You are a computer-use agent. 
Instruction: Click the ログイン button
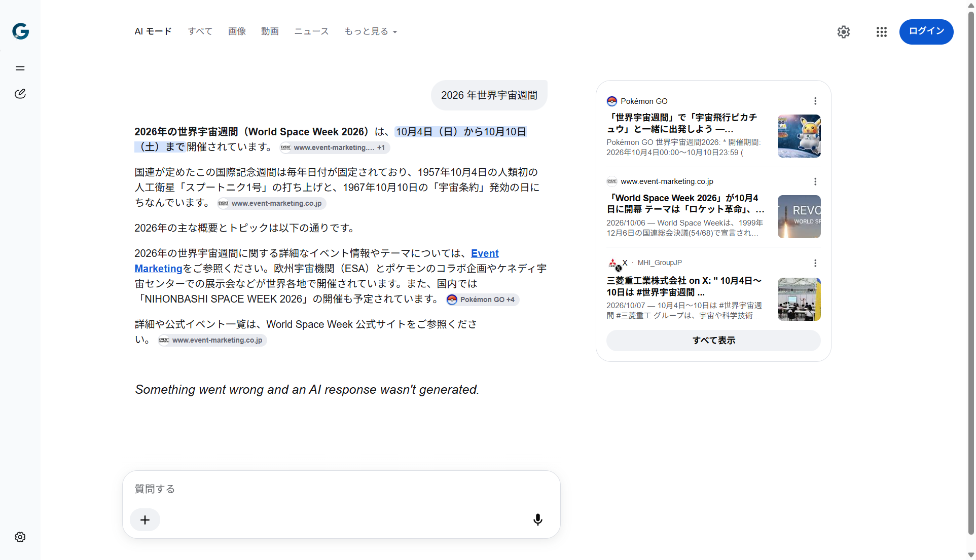pos(926,31)
